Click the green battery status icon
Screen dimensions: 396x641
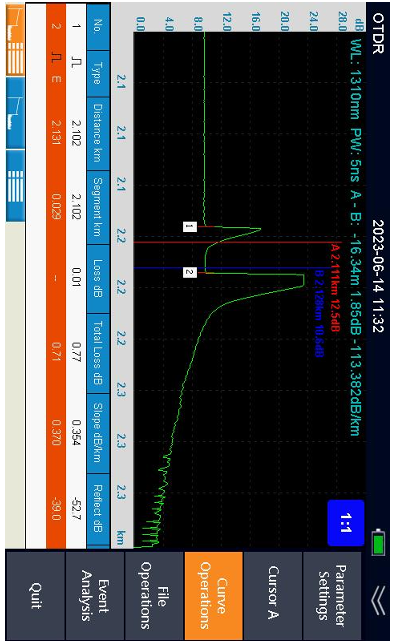pyautogui.click(x=378, y=542)
